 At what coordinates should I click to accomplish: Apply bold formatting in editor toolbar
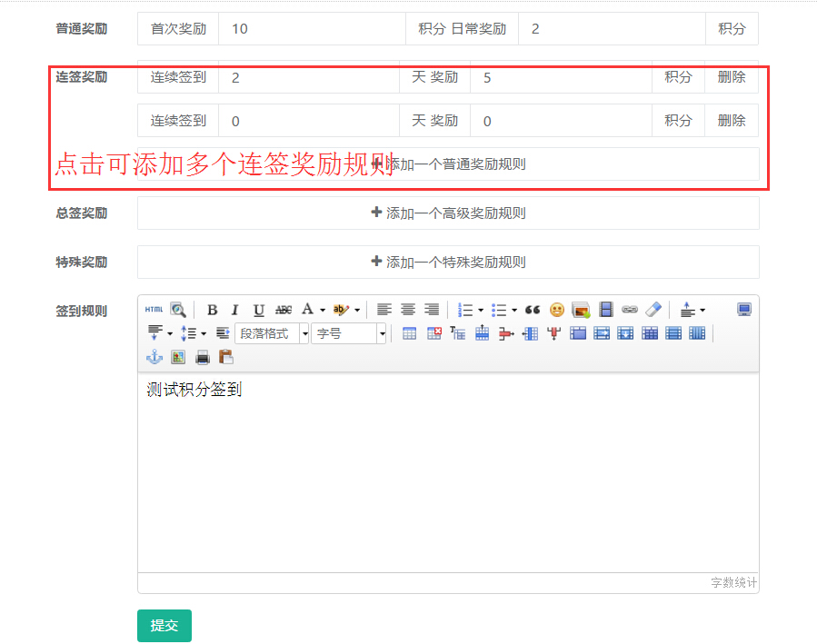coord(212,310)
